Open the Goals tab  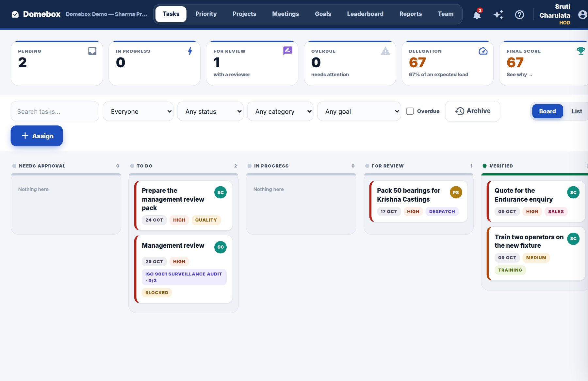[x=323, y=14]
